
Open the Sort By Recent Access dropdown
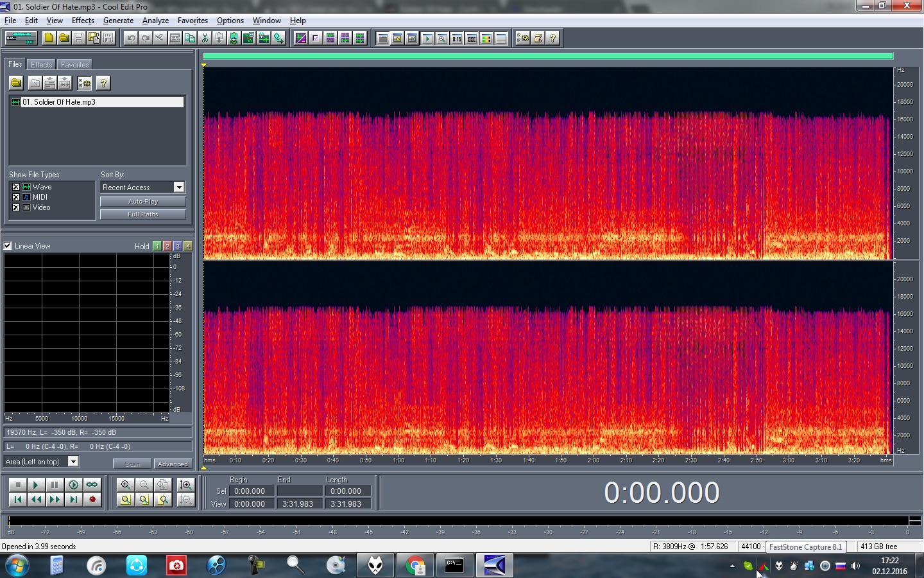tap(179, 187)
